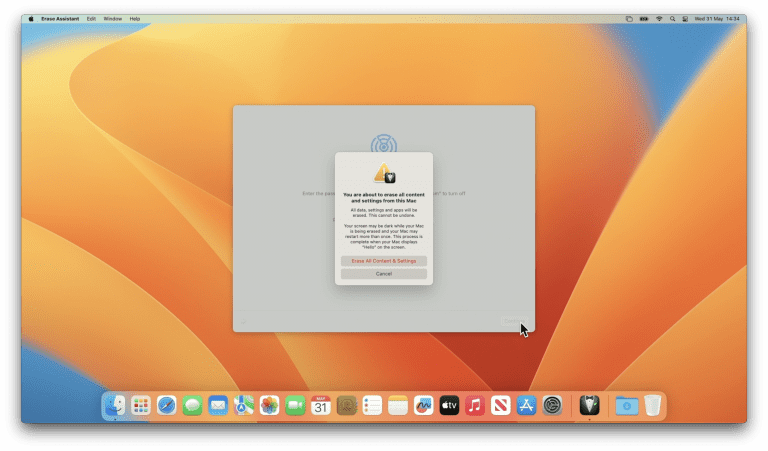
Task: Show date and time notifications
Action: [x=717, y=19]
